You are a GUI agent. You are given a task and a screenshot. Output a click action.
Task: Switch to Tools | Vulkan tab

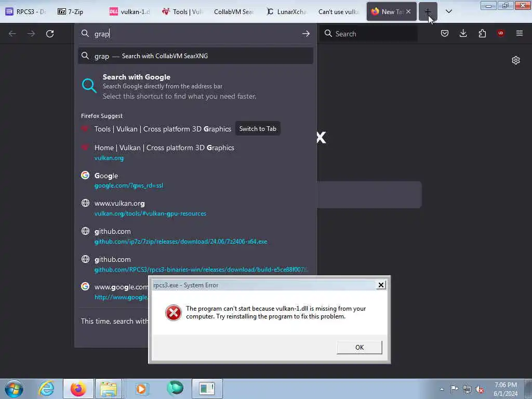(182, 11)
